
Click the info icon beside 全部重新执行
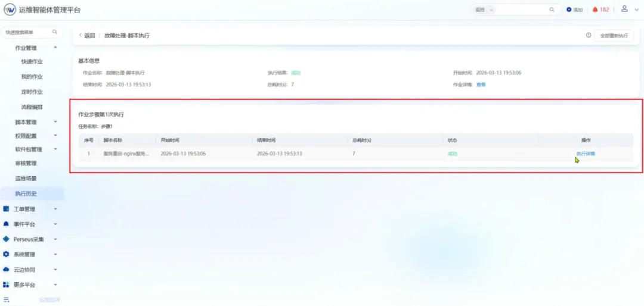[588, 36]
